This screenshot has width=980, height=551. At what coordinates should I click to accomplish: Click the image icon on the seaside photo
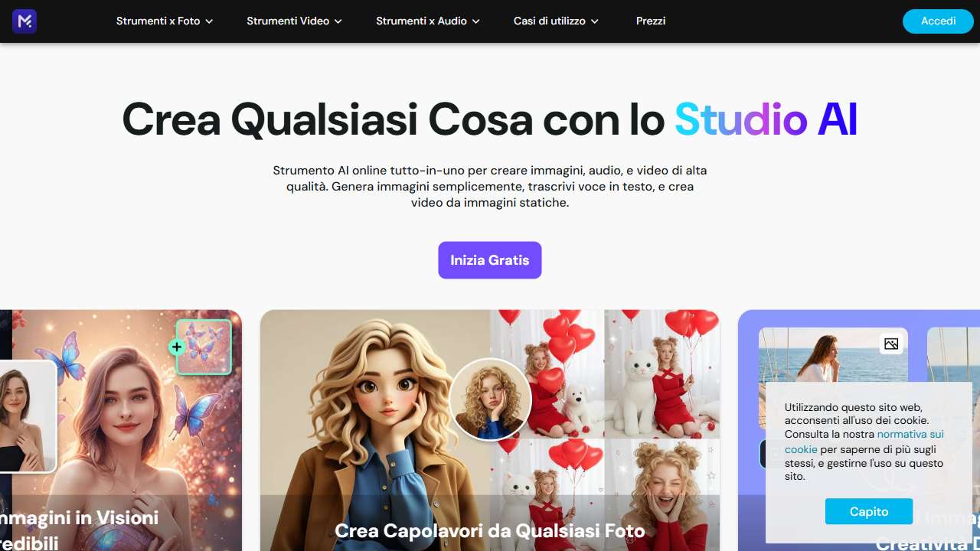click(891, 344)
